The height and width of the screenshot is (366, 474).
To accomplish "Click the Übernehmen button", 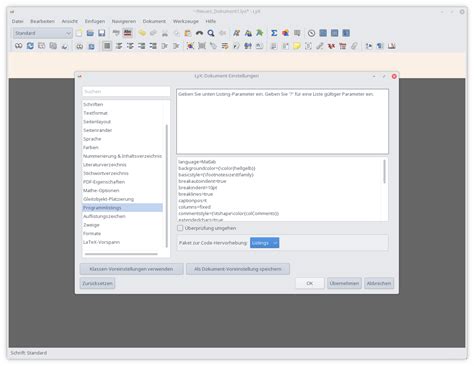I will (x=344, y=283).
